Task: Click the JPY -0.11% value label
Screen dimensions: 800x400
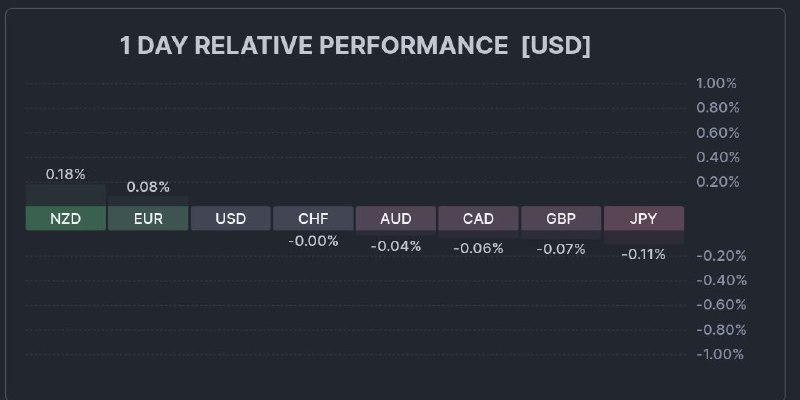Action: tap(643, 254)
